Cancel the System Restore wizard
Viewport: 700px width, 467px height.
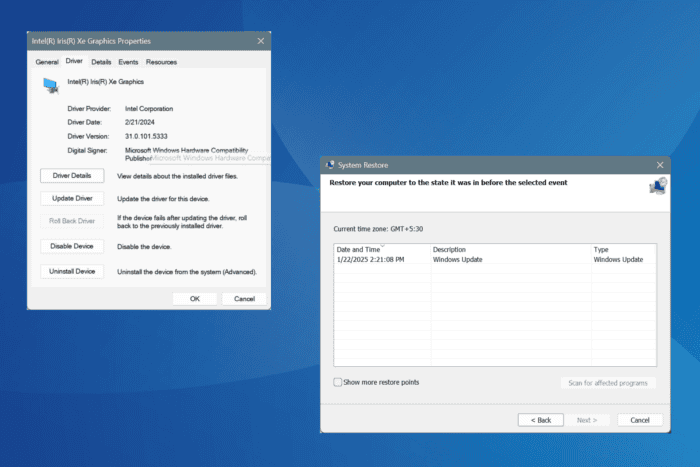pyautogui.click(x=640, y=420)
